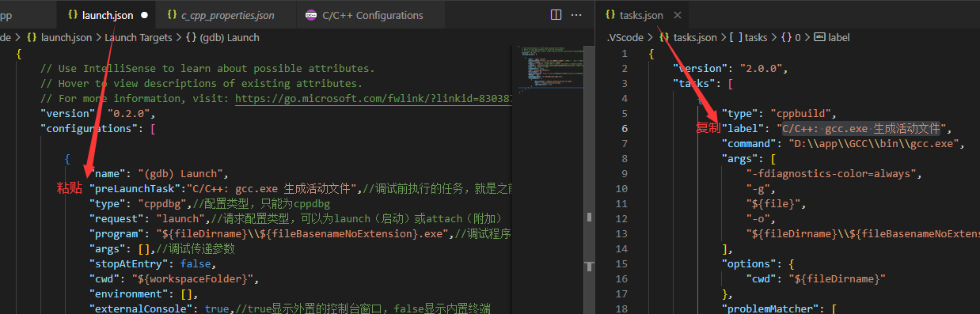This screenshot has height=314, width=980.
Task: Click the "-g" argument in tasks.json
Action: (x=759, y=188)
